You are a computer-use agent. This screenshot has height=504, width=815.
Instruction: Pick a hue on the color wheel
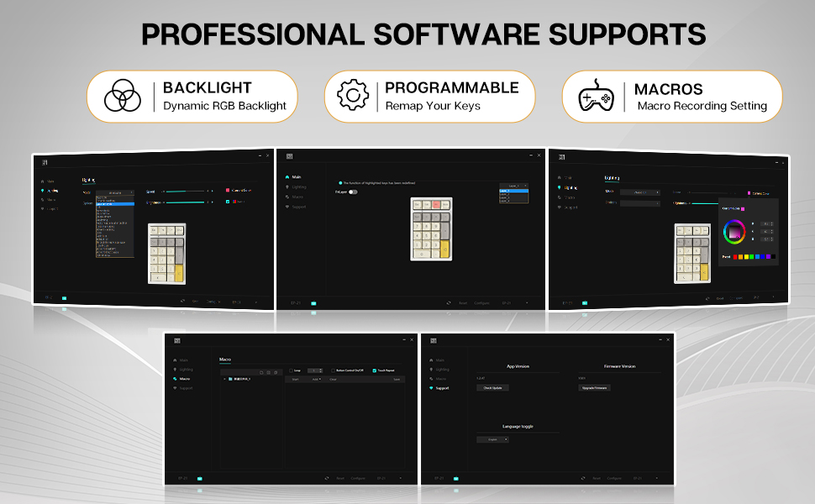click(733, 232)
